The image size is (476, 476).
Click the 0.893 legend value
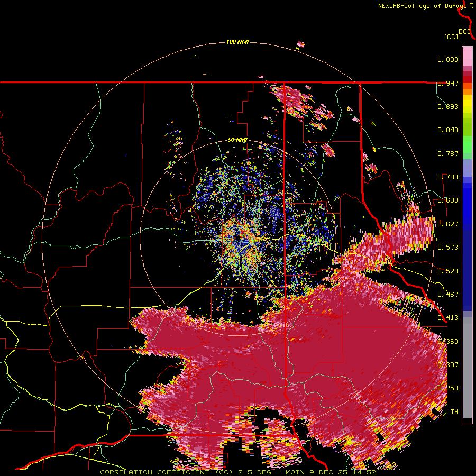(x=448, y=106)
